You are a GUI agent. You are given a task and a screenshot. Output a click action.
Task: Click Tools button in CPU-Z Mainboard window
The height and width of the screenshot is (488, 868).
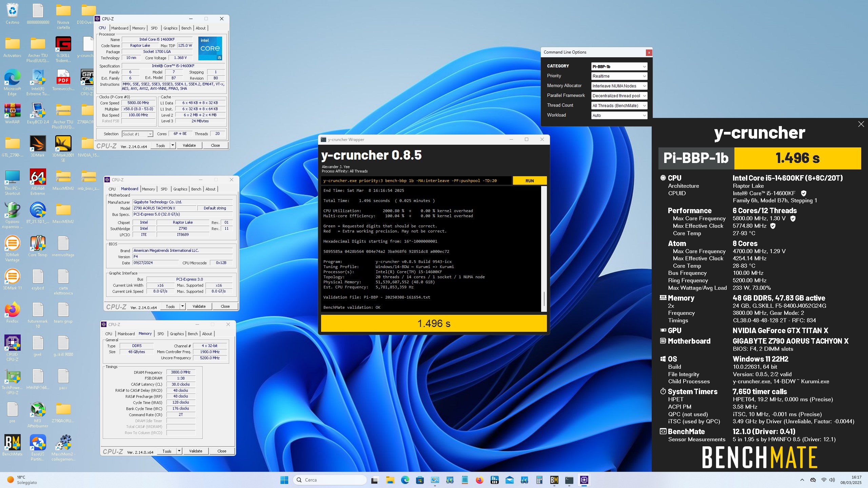170,306
